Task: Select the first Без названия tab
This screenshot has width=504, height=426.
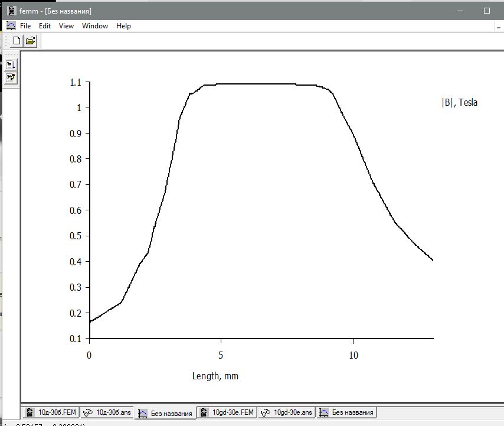Action: pyautogui.click(x=165, y=413)
